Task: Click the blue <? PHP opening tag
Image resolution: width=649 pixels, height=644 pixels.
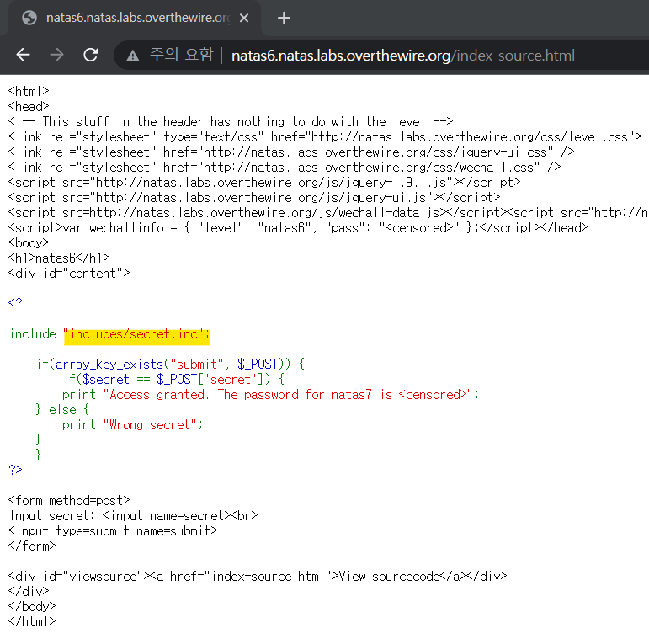Action: (x=15, y=303)
